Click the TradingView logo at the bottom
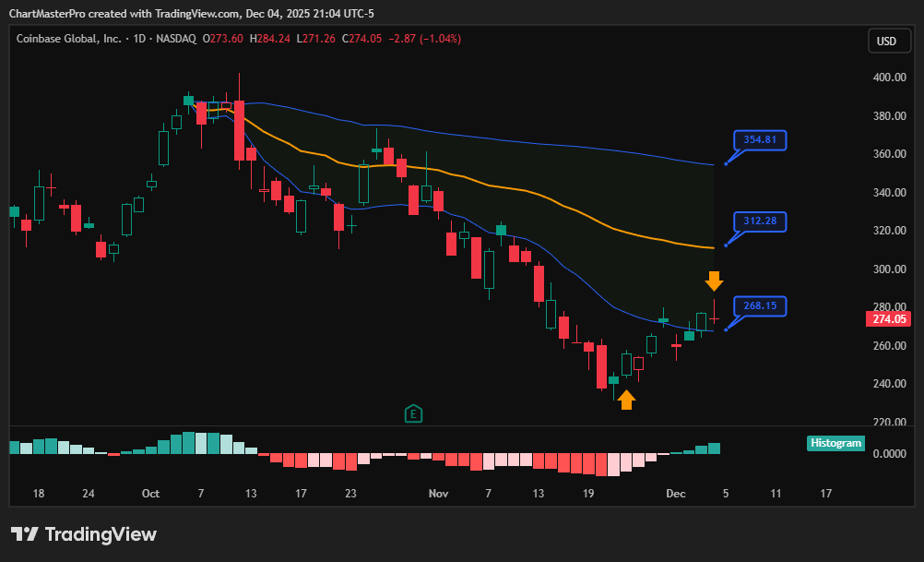This screenshot has height=562, width=924. [84, 534]
